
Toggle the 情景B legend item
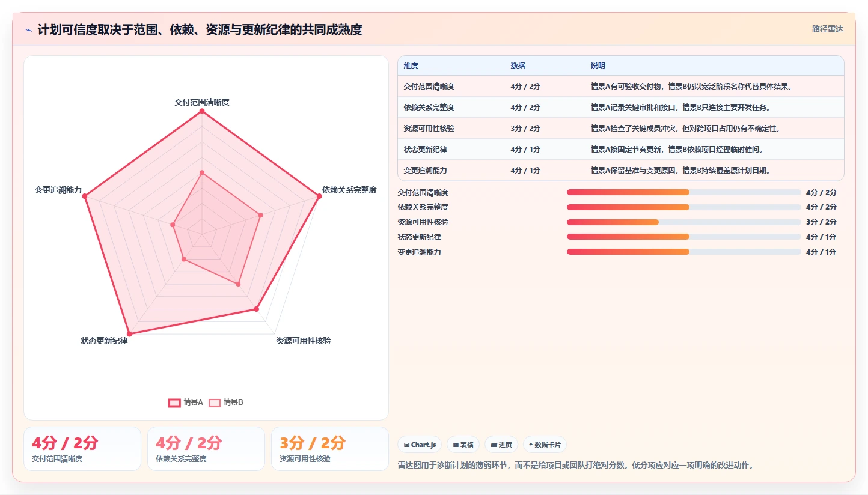point(226,402)
